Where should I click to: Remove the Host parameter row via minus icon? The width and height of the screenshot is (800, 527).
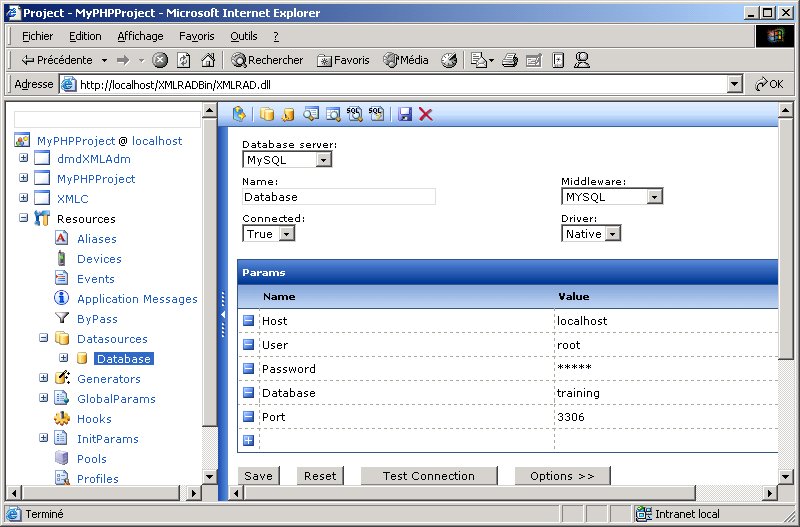(x=249, y=321)
